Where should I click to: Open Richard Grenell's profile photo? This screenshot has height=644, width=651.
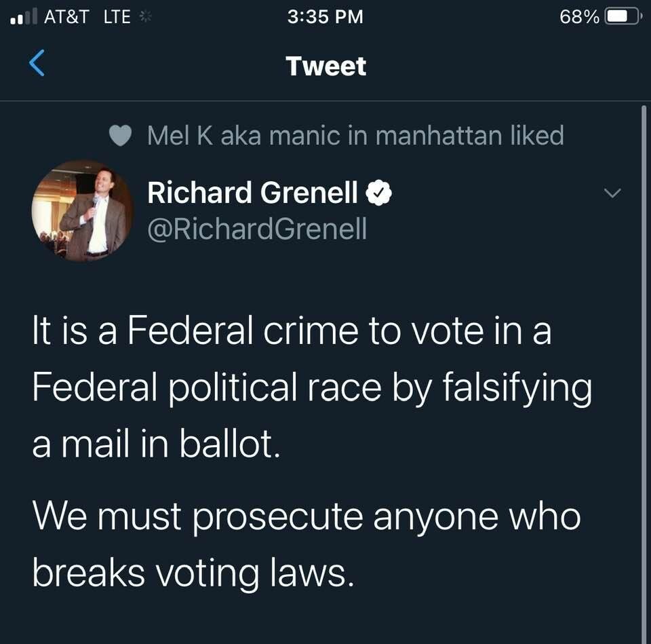point(83,211)
